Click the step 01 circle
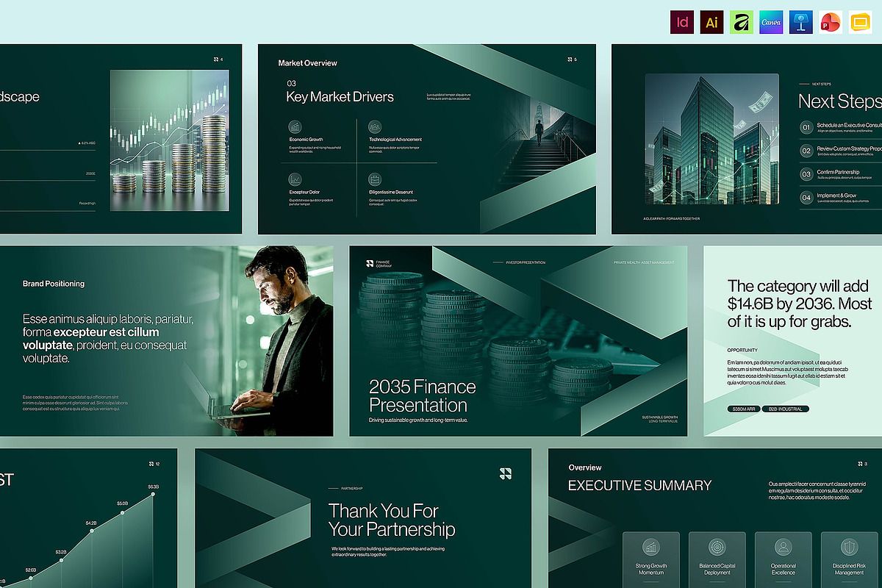Viewport: 882px width, 588px height. [806, 127]
